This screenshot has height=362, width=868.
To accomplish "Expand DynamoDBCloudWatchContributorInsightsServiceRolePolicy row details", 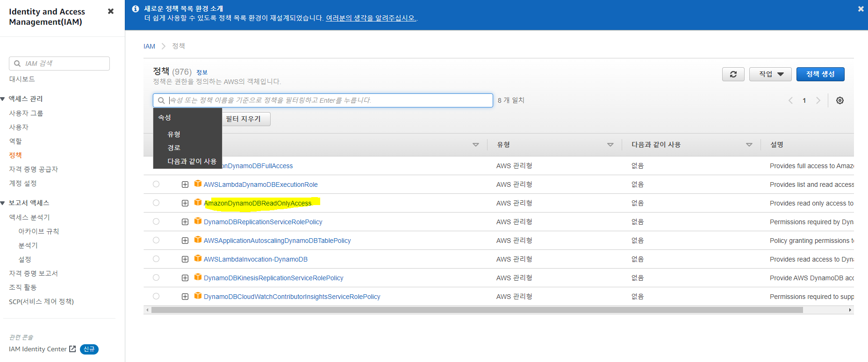I will pyautogui.click(x=185, y=297).
